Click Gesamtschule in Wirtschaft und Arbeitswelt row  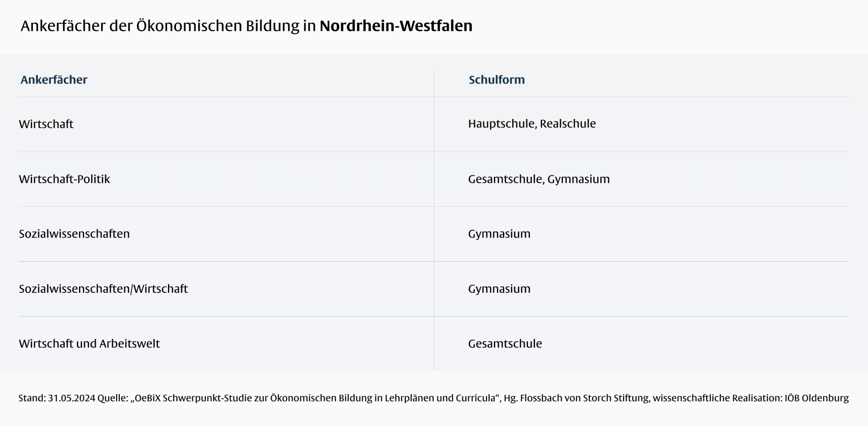(x=505, y=344)
